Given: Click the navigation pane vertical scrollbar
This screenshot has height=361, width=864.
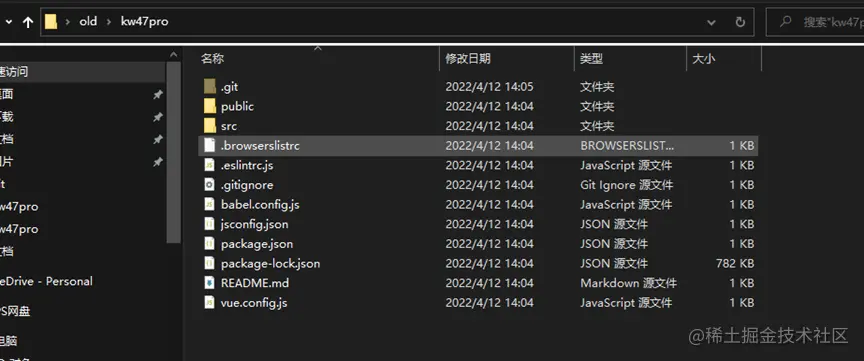Looking at the screenshot, I should tap(174, 152).
